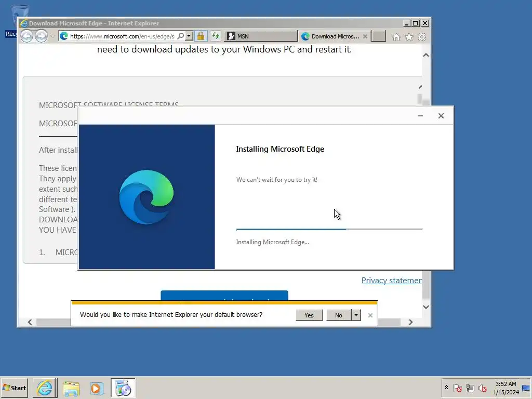Open the Windows Start menu

tap(14, 388)
